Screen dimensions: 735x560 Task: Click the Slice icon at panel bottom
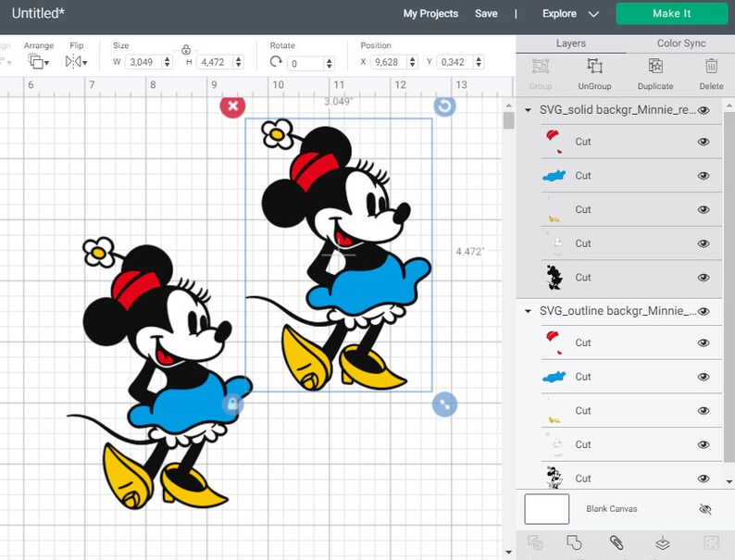pos(535,542)
